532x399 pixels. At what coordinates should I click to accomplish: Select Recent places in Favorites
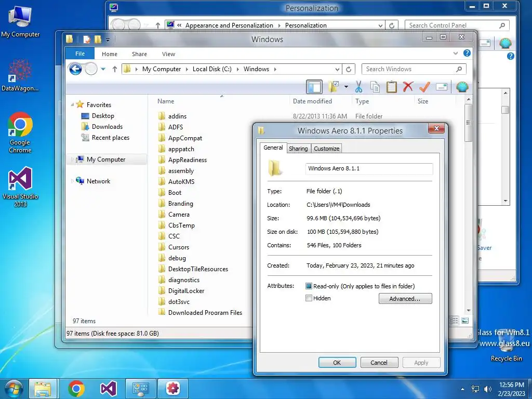pos(111,137)
